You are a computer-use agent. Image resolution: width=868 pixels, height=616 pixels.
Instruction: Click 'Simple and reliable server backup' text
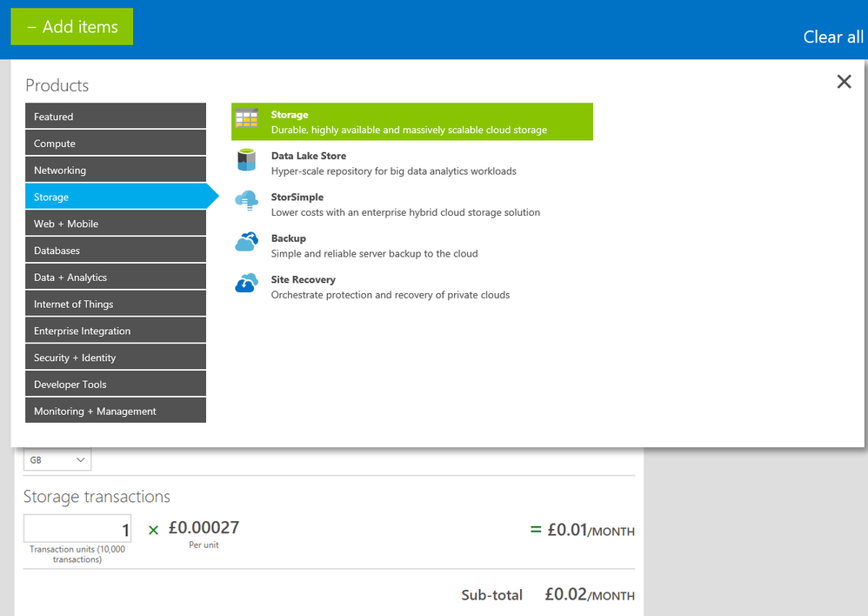pyautogui.click(x=374, y=254)
